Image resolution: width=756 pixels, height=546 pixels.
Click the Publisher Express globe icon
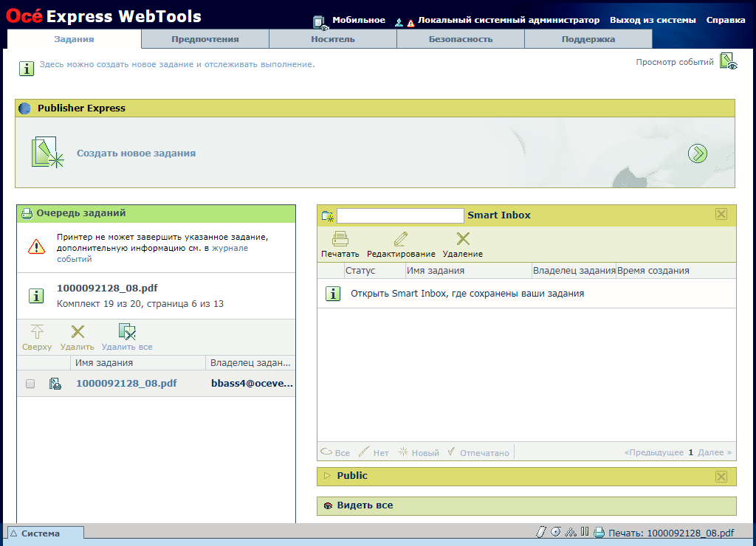tap(24, 108)
